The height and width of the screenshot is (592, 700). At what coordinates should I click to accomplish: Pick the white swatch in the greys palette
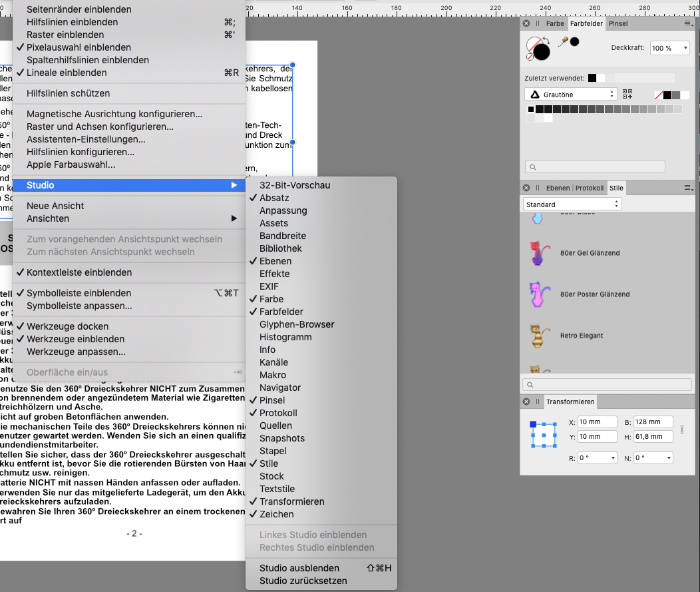[x=548, y=118]
